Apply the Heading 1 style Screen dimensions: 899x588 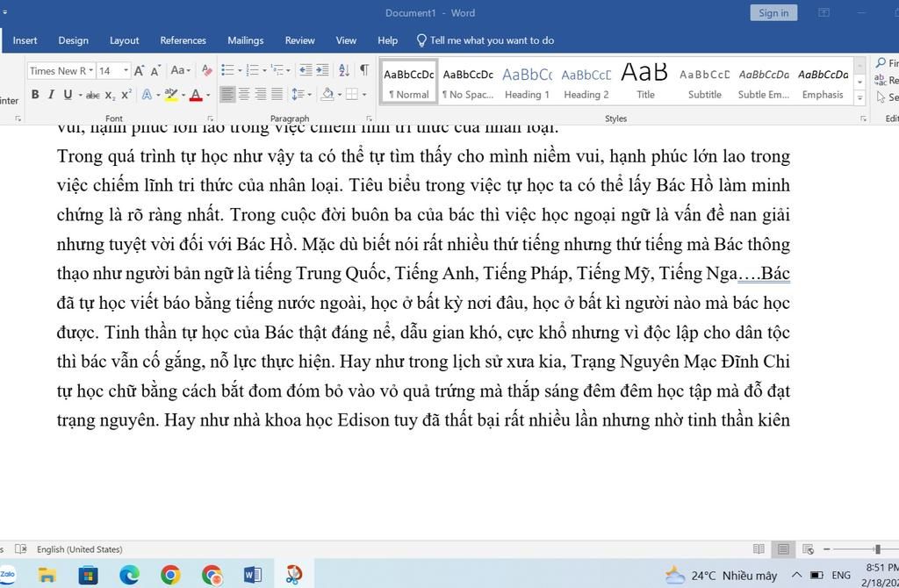pyautogui.click(x=527, y=82)
